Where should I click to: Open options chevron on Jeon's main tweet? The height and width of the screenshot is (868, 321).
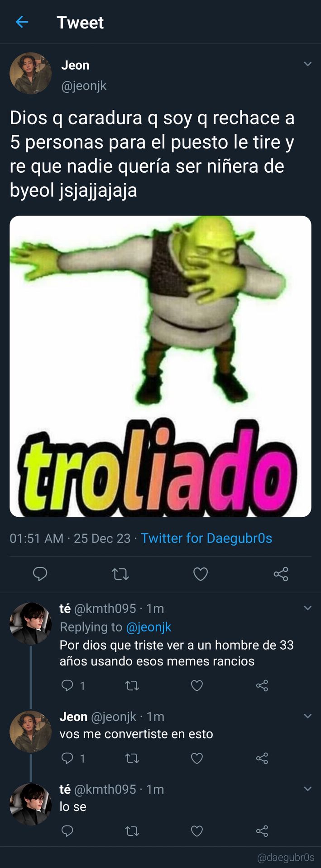click(307, 64)
